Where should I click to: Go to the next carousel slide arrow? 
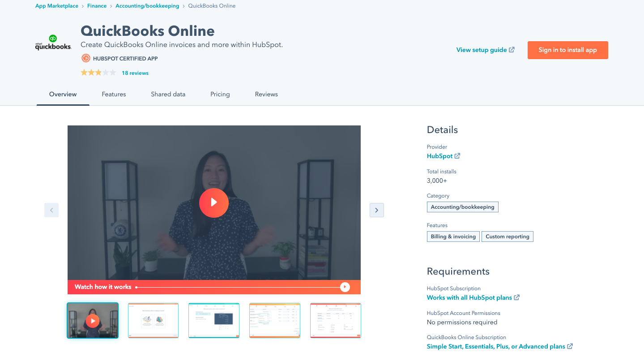377,210
